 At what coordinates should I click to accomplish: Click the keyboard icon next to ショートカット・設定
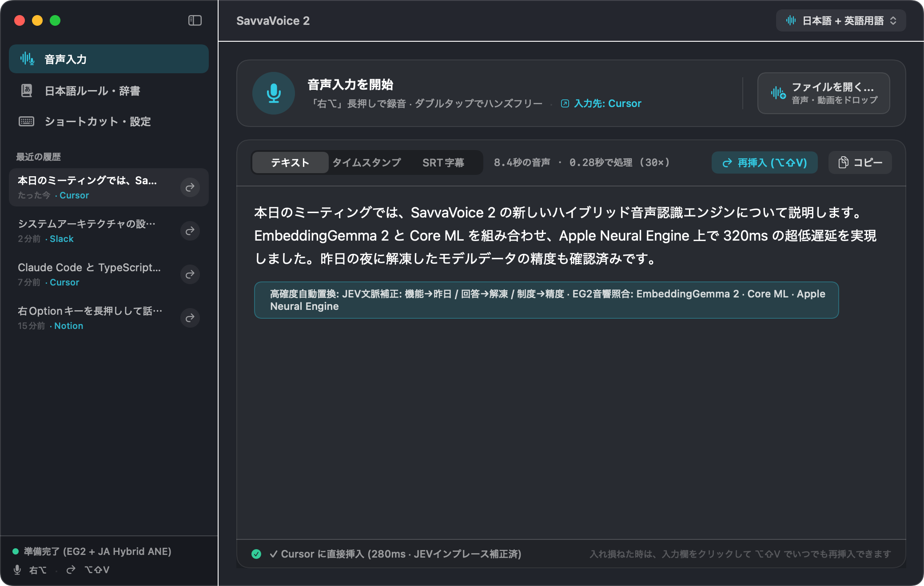click(27, 121)
